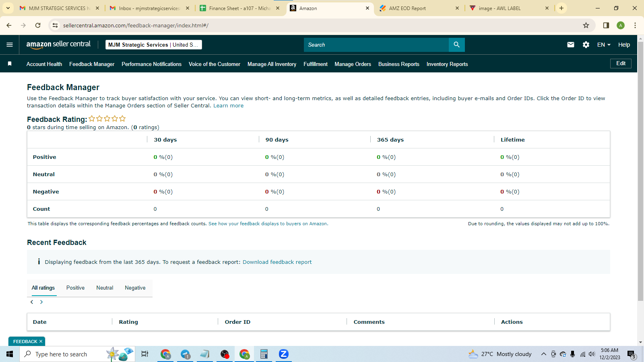Open Inventory Reports

tap(447, 64)
